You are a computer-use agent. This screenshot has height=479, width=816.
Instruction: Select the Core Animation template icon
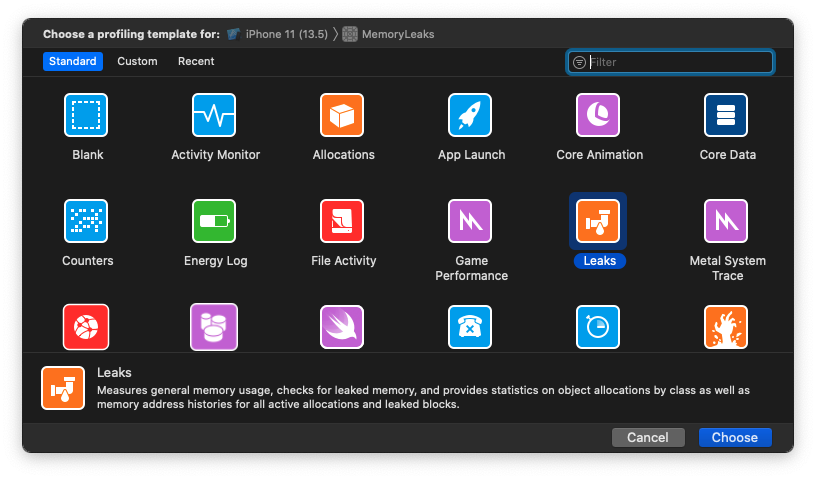point(598,115)
